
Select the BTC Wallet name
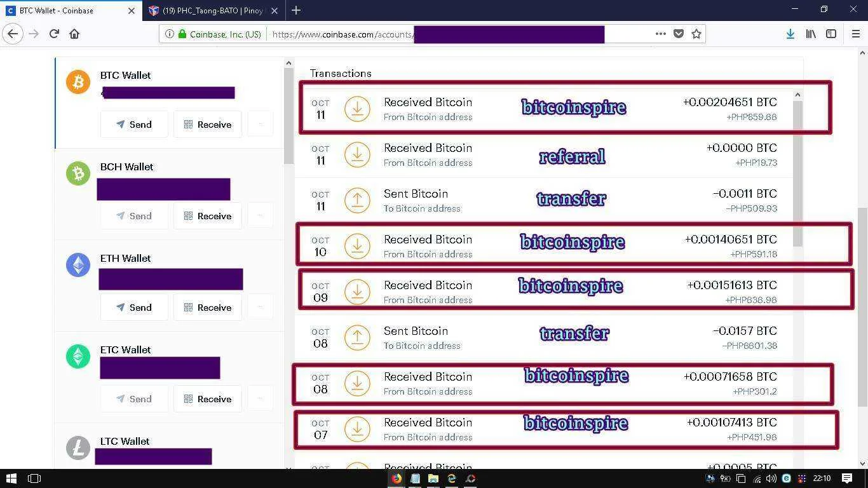coord(125,75)
